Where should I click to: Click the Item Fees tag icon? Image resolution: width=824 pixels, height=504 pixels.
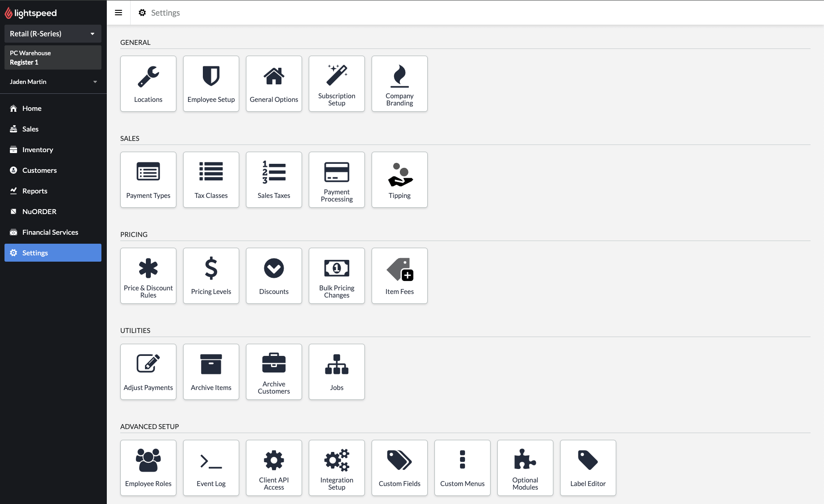click(x=399, y=269)
